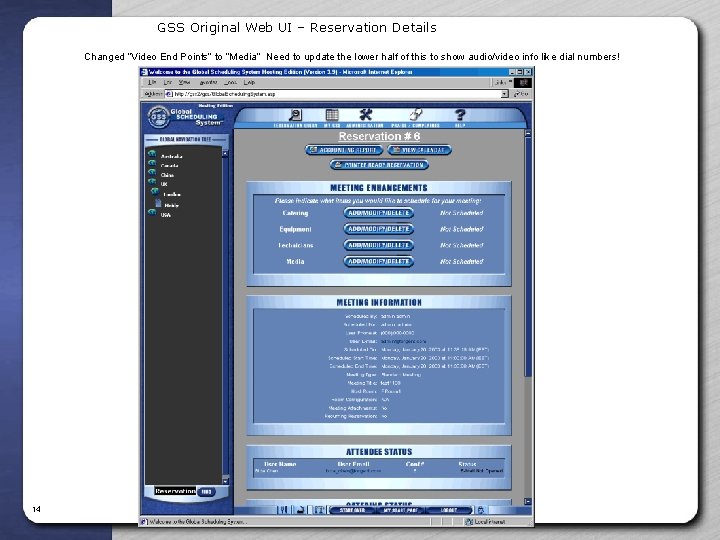The height and width of the screenshot is (540, 720).
Task: Click the GSS Global Scheduling System logo
Action: pyautogui.click(x=185, y=117)
